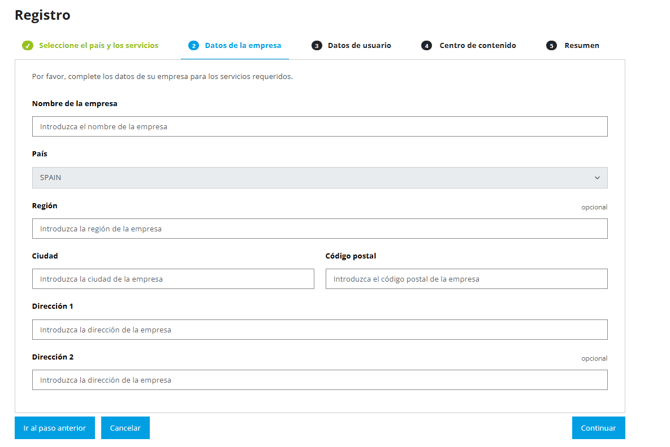Switch to Centro de contenido step
Image resolution: width=670 pixels, height=447 pixels.
click(x=478, y=45)
